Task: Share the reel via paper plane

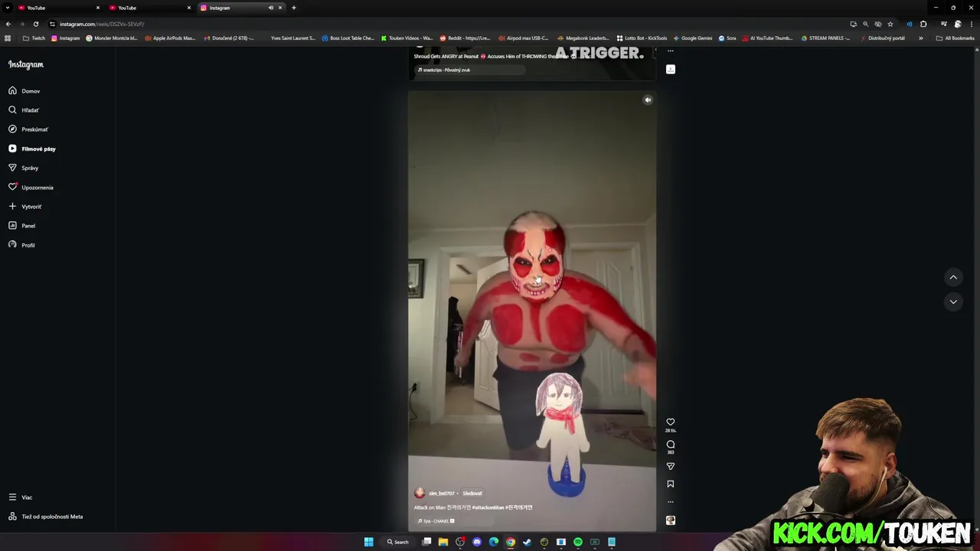Action: 671,466
